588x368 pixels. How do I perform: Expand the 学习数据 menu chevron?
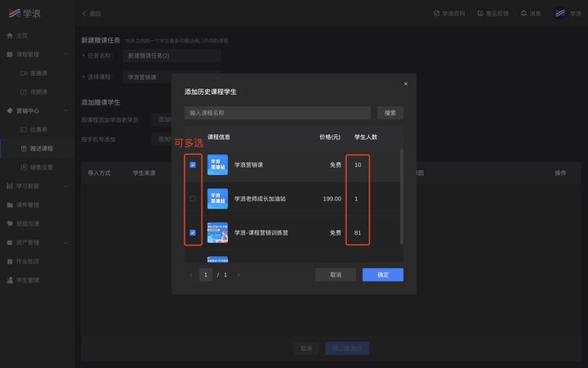(66, 186)
